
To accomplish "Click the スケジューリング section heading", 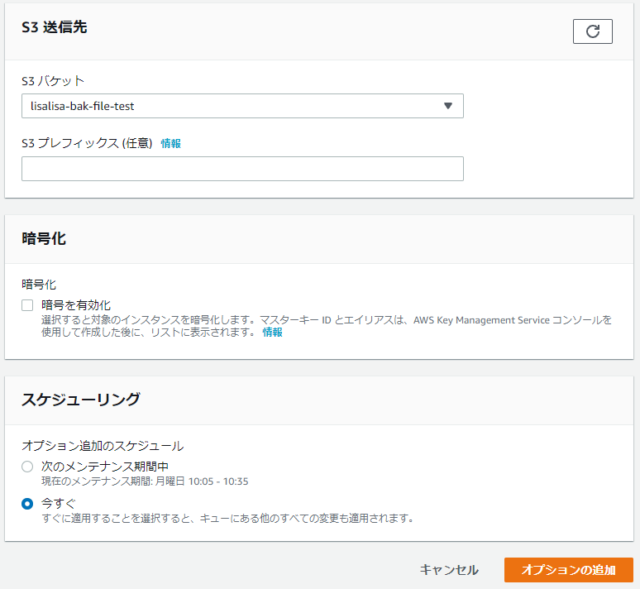I will (81, 399).
